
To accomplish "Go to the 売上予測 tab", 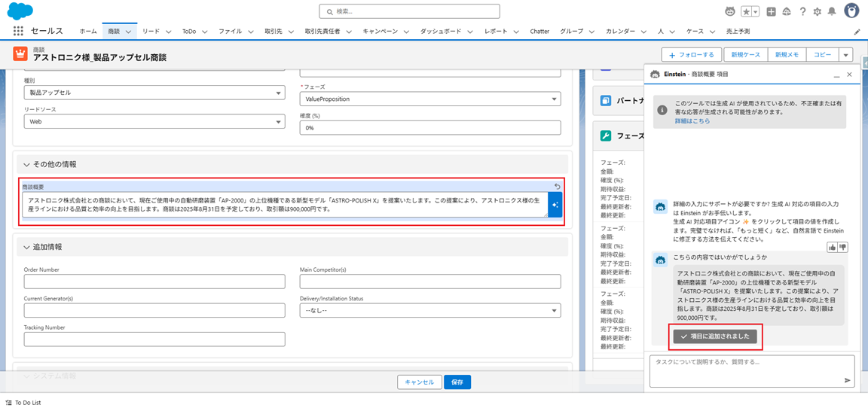I will [737, 32].
